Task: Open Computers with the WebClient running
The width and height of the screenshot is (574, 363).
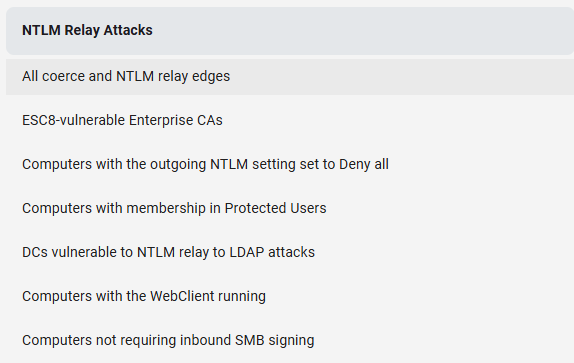Action: coord(290,296)
